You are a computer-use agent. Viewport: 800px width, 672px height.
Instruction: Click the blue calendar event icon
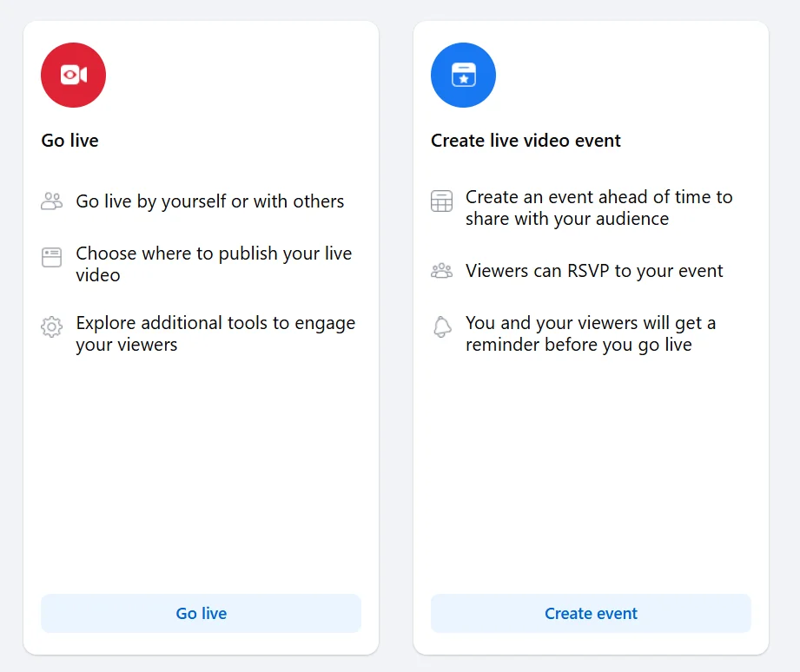coord(463,75)
